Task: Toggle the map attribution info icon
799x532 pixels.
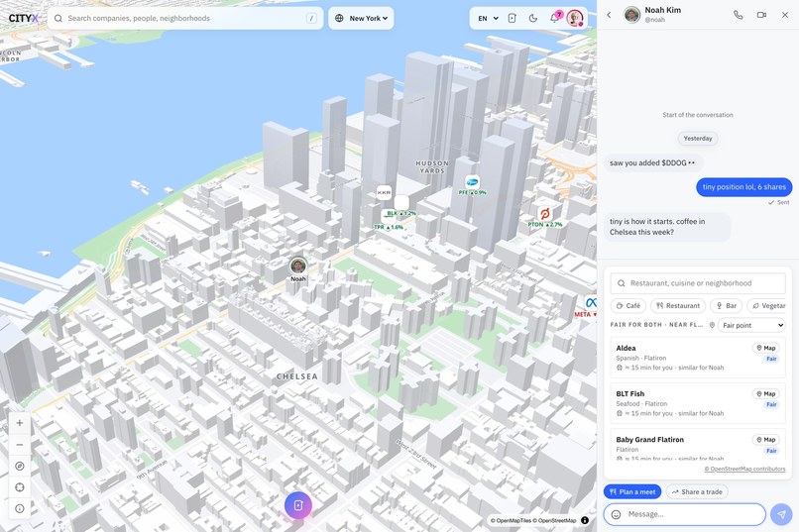Action: coord(585,520)
